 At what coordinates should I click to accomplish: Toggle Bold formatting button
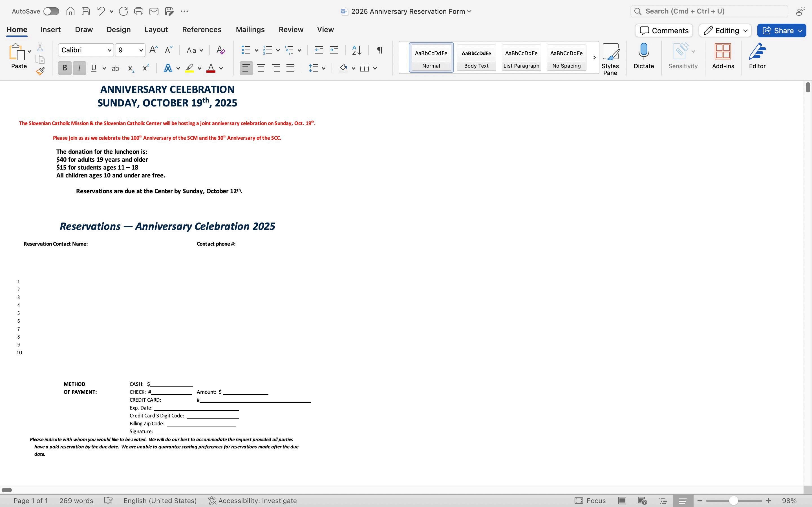[x=65, y=68]
